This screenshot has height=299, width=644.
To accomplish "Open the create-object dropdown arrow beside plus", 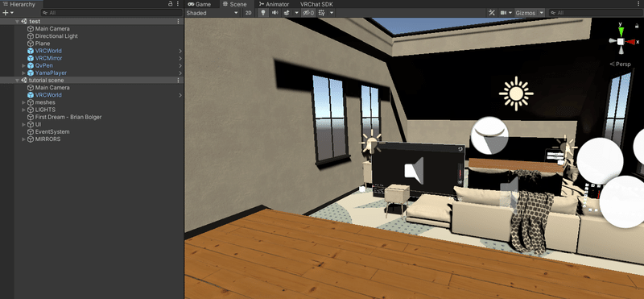I will coord(12,13).
